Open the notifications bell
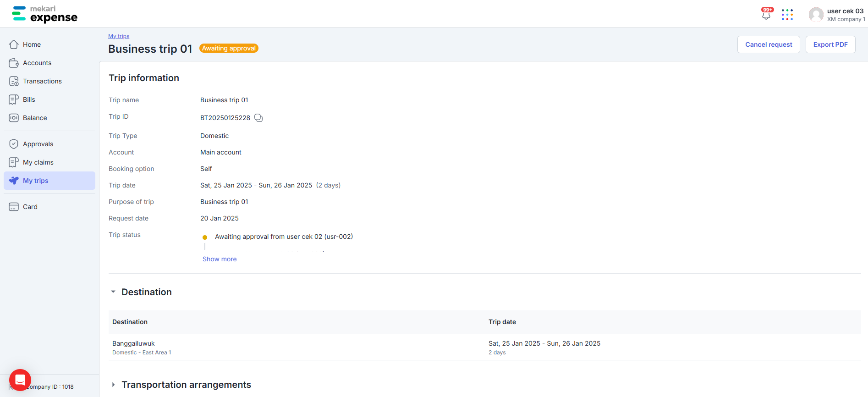868x397 pixels. pos(766,14)
